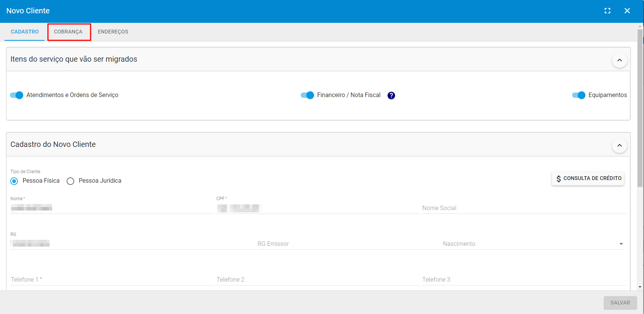
Task: Click the Salvar button
Action: [620, 303]
